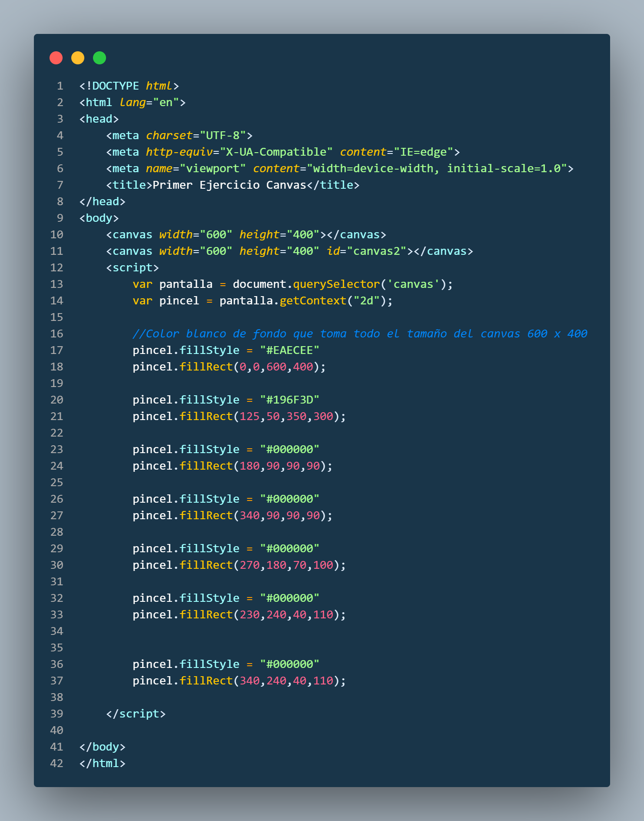Viewport: 644px width, 821px height.
Task: Click the opening <script> tag
Action: (x=133, y=267)
